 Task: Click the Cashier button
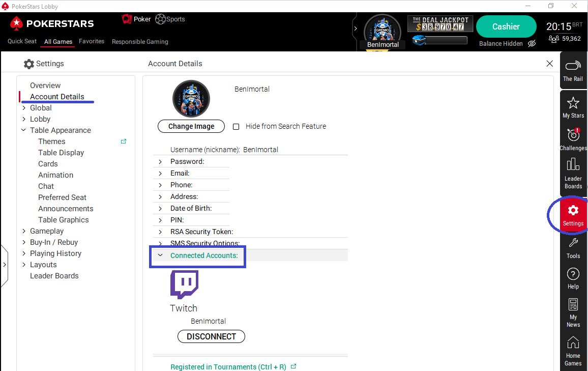point(506,26)
